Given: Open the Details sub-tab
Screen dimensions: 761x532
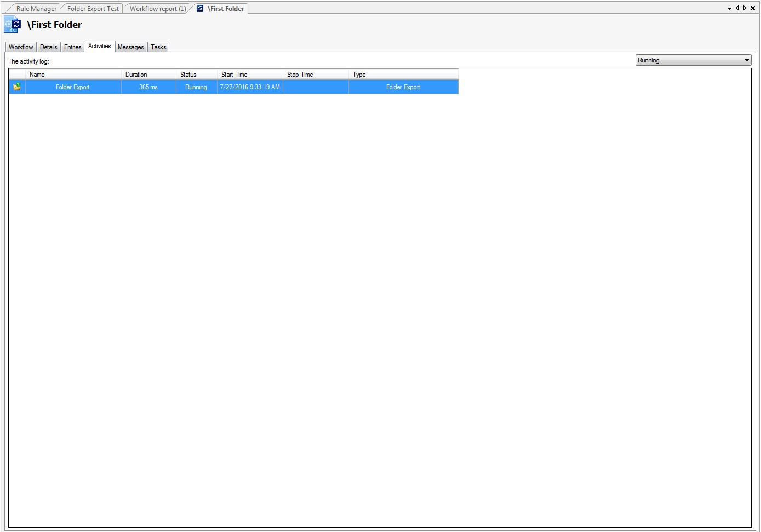Looking at the screenshot, I should click(49, 47).
